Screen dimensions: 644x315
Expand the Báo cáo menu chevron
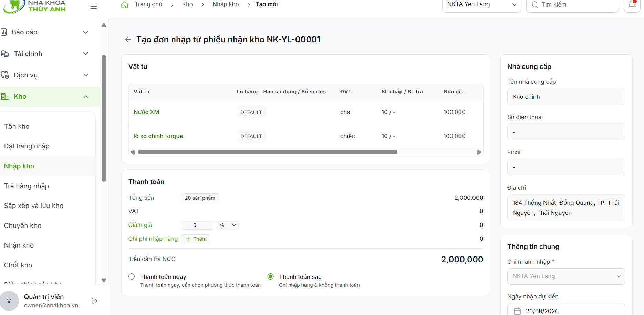(x=86, y=32)
